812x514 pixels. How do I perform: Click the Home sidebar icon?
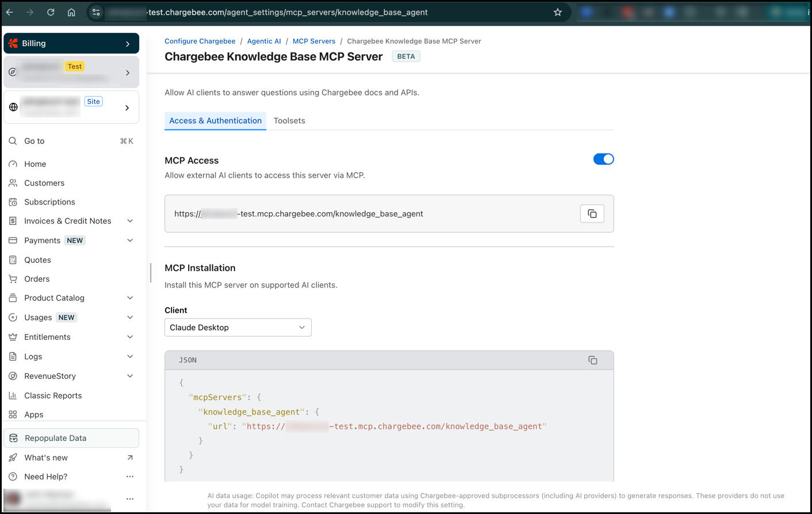pyautogui.click(x=13, y=164)
